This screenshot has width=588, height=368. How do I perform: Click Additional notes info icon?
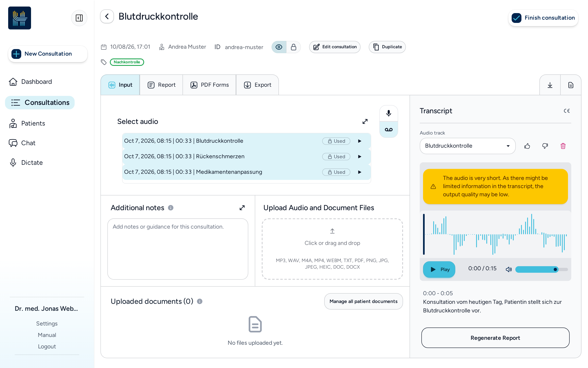coord(170,208)
